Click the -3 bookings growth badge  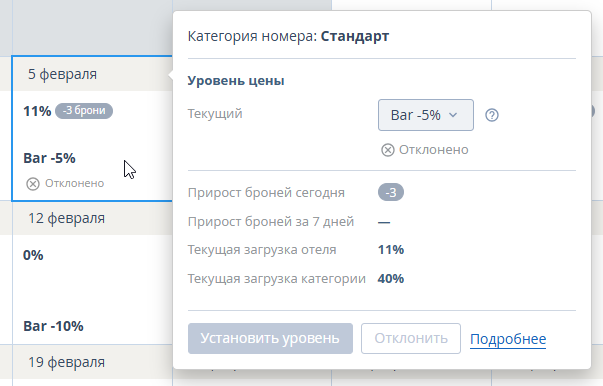click(391, 192)
